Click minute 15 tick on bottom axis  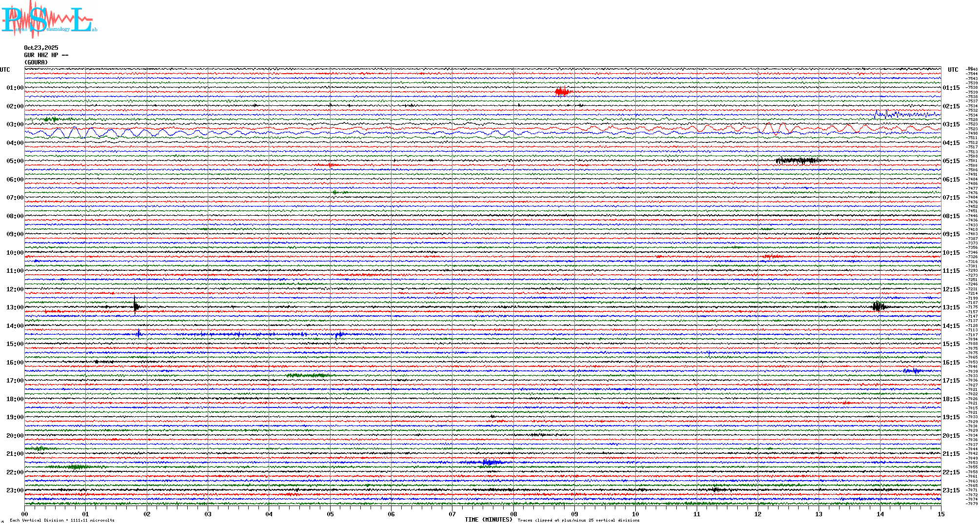(941, 514)
